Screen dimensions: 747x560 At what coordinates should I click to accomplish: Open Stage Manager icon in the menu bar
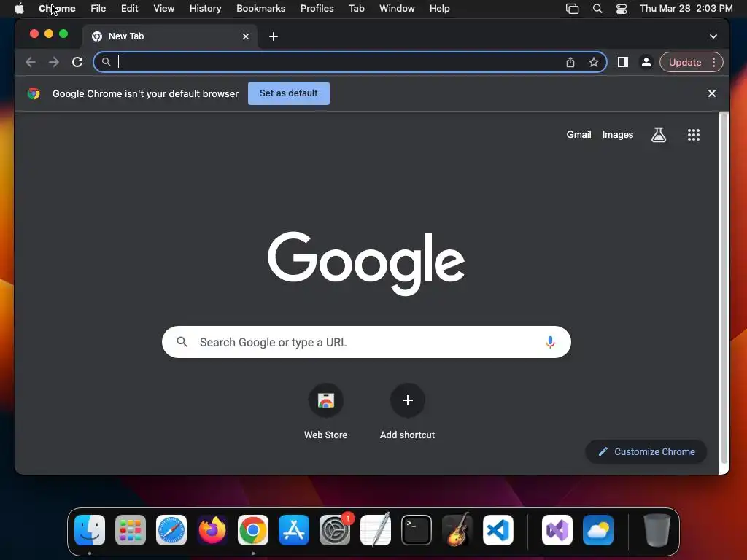(x=572, y=9)
